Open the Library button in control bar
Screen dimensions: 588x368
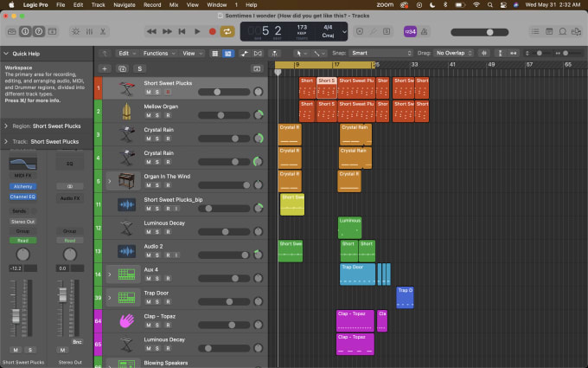coord(11,31)
